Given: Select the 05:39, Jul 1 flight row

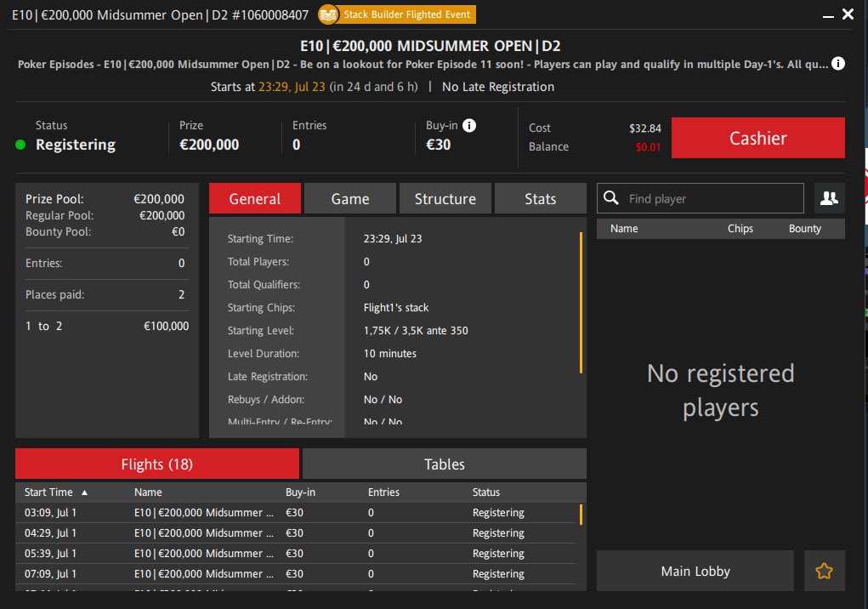Looking at the screenshot, I should click(x=298, y=554).
